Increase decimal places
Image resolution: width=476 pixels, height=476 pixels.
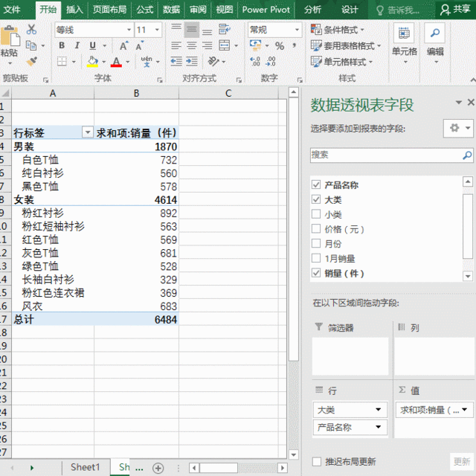click(x=255, y=62)
